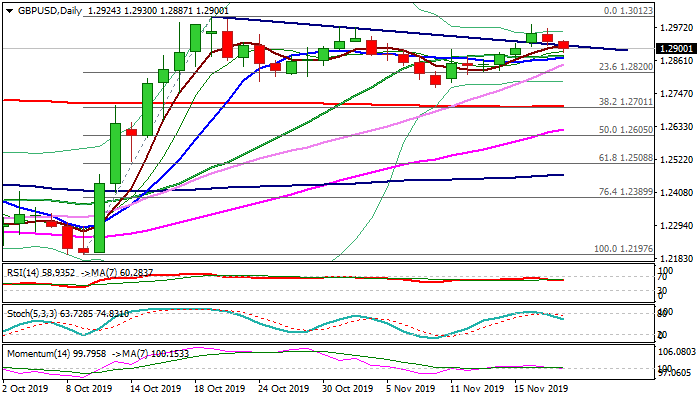Viewport: 700px width, 400px height.
Task: Select the Fibonacci label 38.2 1.27011
Action: pos(625,102)
